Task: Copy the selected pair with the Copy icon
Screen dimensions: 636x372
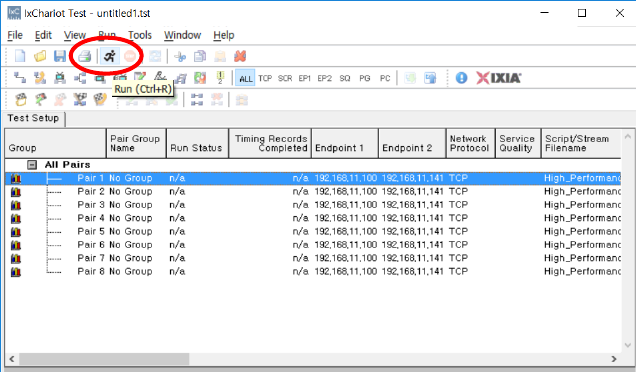Action: click(x=200, y=56)
